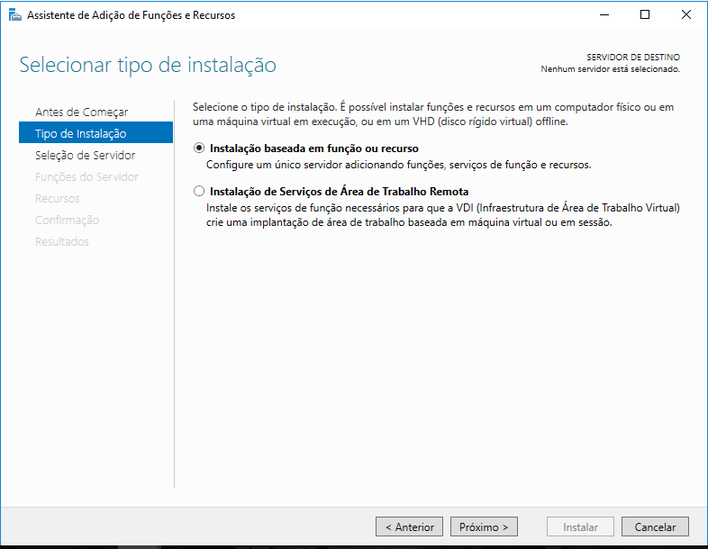Viewport: 708px width, 549px height.
Task: Click the Instale os serviços de função description
Action: coord(443,215)
